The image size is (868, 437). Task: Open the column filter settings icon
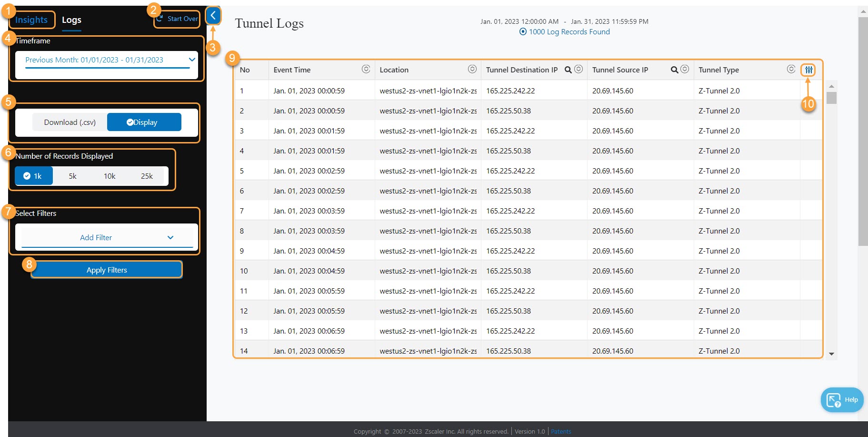tap(808, 70)
